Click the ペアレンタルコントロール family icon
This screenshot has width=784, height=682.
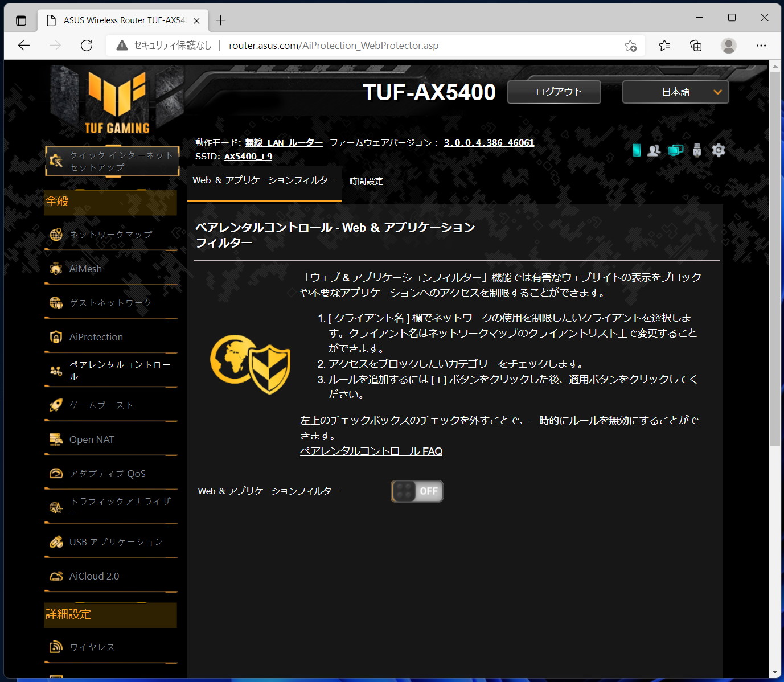[56, 371]
